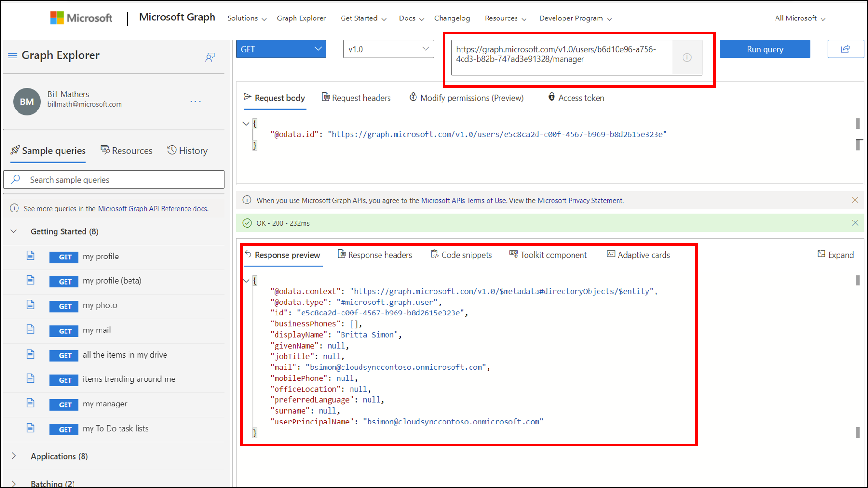Switch to the Response preview tab
The image size is (868, 488).
[x=283, y=255]
